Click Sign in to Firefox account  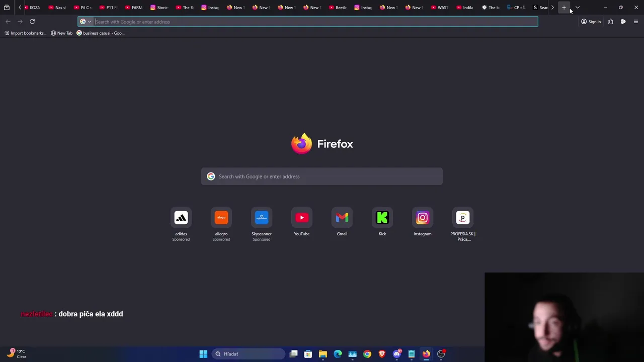click(x=591, y=22)
